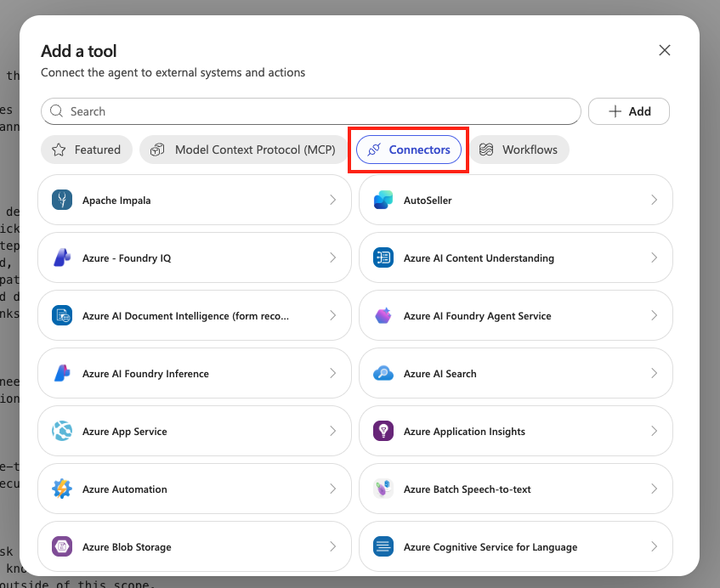720x588 pixels.
Task: Click the Azure Cognitive Service for Language icon
Action: [x=383, y=547]
